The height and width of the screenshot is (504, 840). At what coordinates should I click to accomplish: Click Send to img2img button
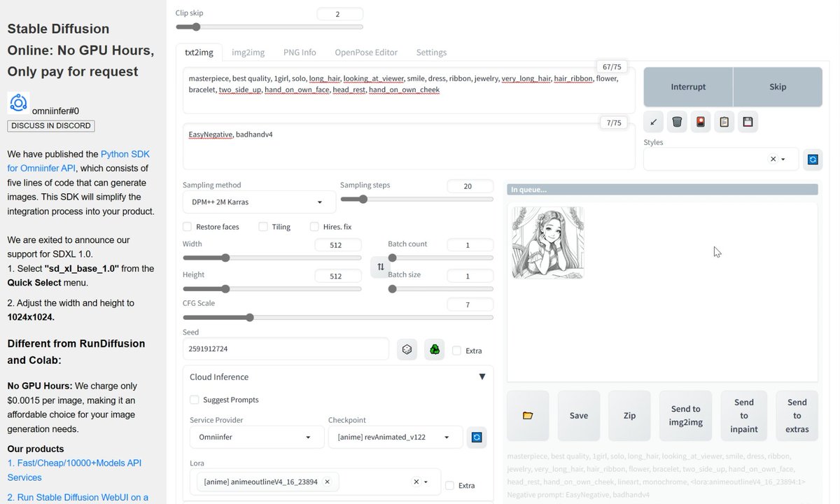[686, 415]
